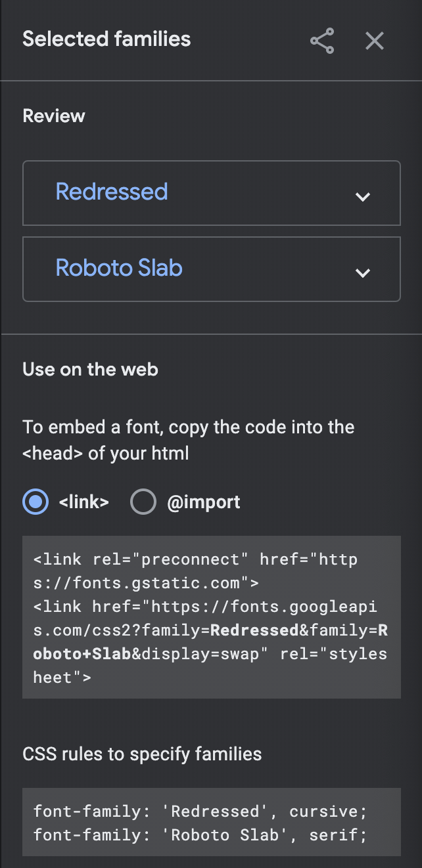Click the Roboto Slab card area
422x868 pixels.
pyautogui.click(x=211, y=269)
